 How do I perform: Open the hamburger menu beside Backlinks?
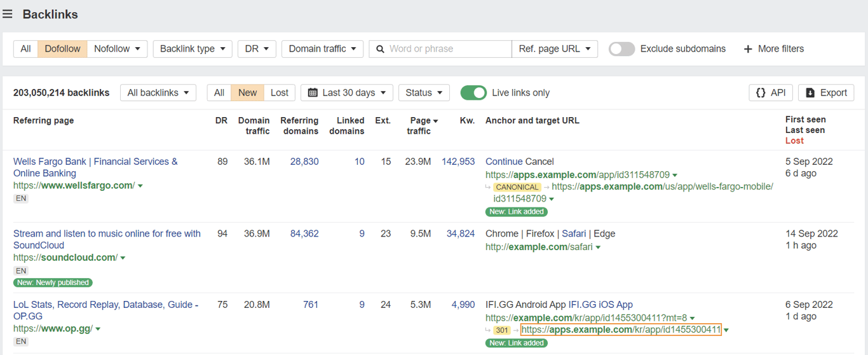8,14
